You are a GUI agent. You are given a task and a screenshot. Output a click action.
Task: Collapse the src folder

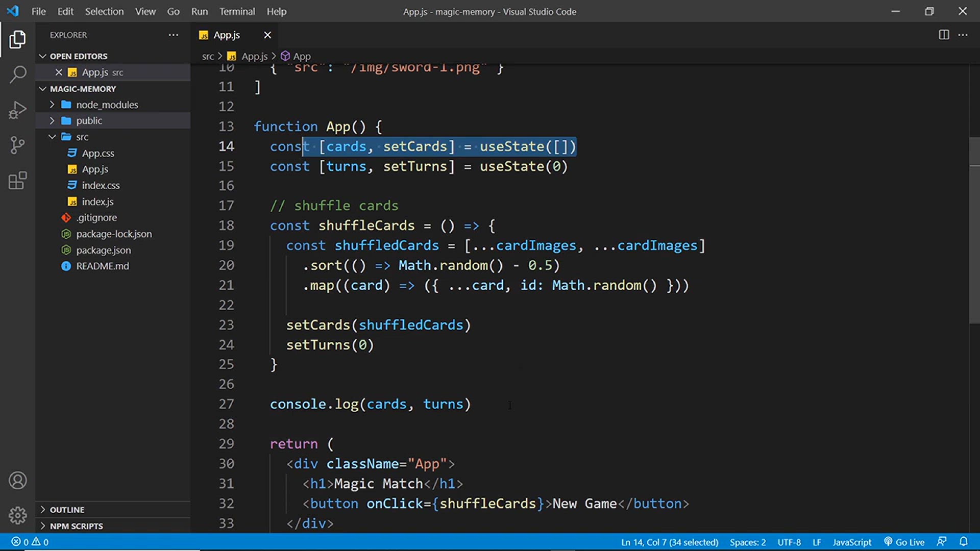click(x=52, y=137)
